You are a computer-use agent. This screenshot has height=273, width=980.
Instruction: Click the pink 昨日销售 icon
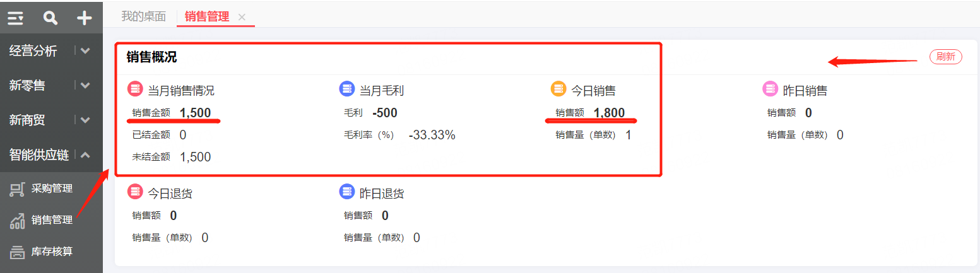click(x=770, y=89)
